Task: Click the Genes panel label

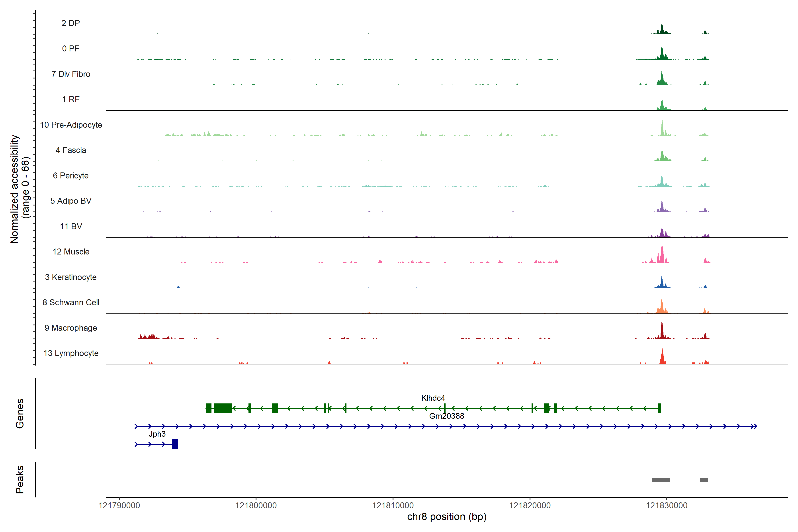Action: click(20, 413)
